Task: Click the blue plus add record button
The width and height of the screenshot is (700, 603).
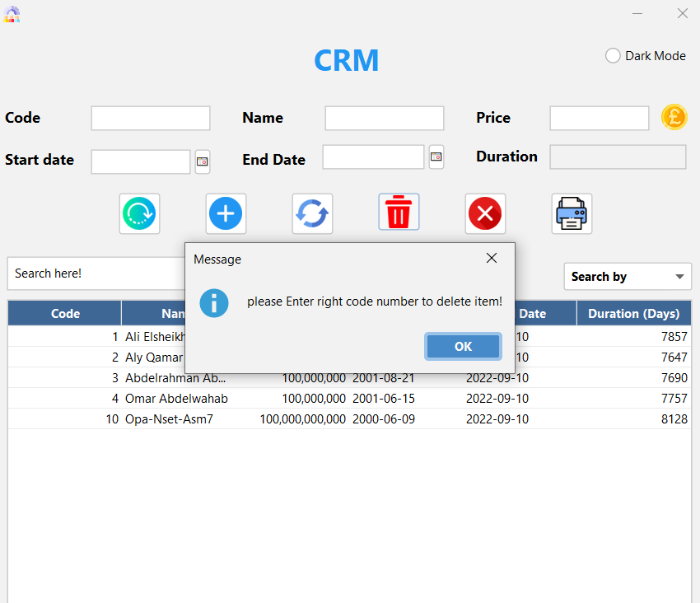Action: point(226,213)
